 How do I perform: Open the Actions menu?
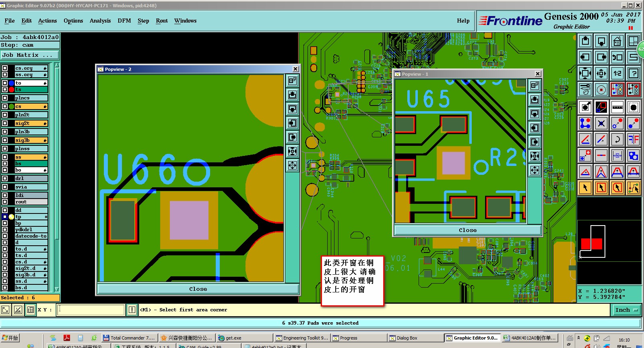tap(47, 21)
